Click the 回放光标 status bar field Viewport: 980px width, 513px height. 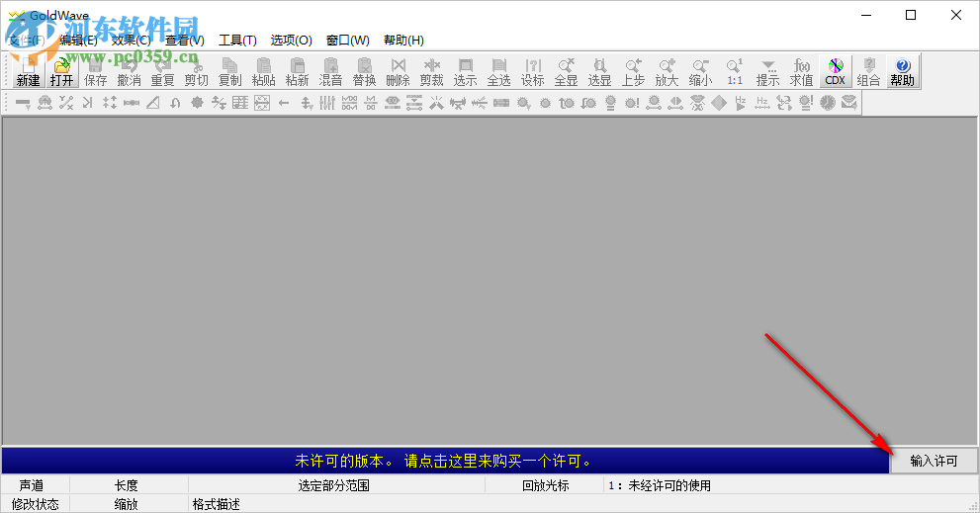point(546,485)
